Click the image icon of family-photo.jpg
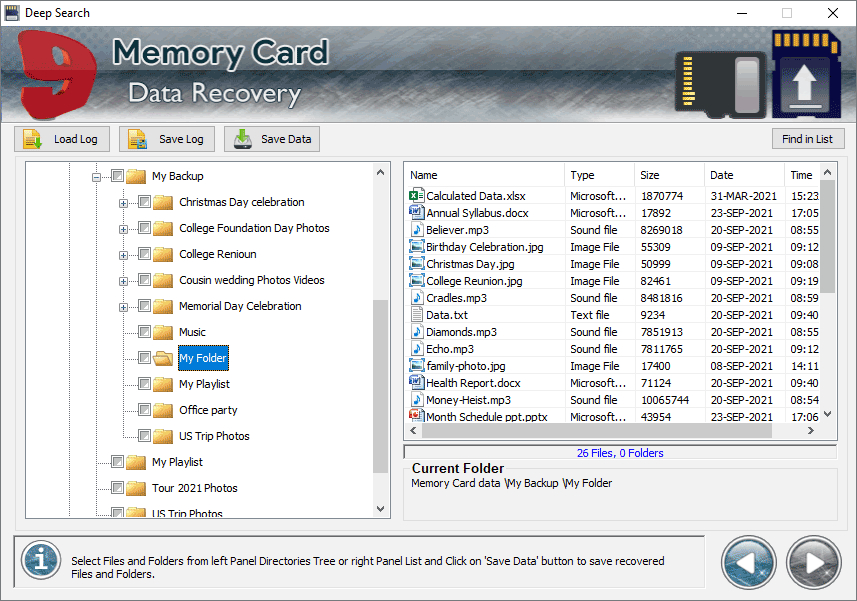Screen dimensions: 857x601 point(416,365)
